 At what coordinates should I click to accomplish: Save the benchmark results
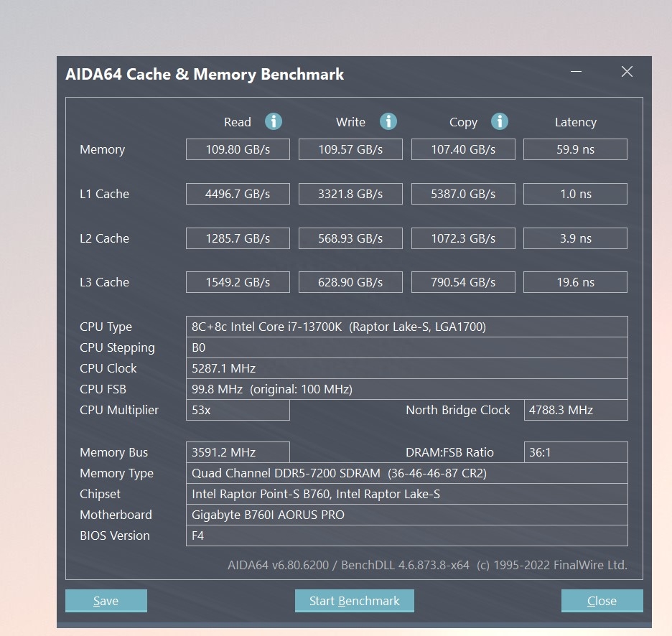coord(106,600)
